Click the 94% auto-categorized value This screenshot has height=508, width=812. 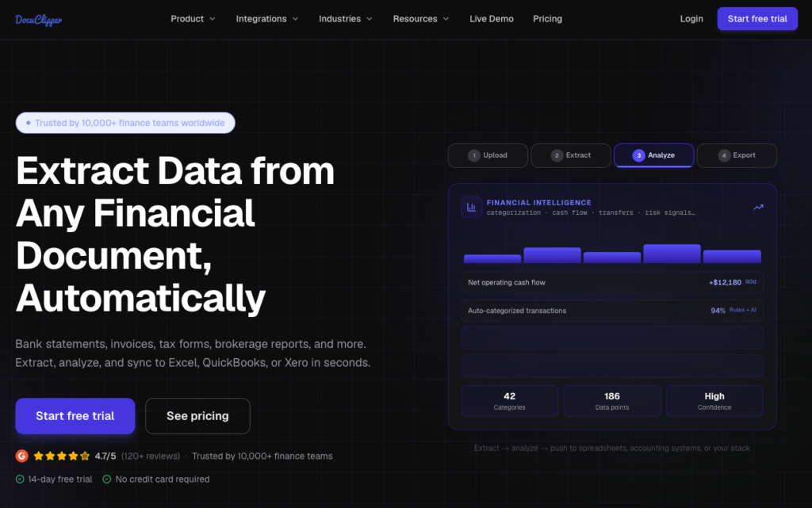click(x=718, y=311)
